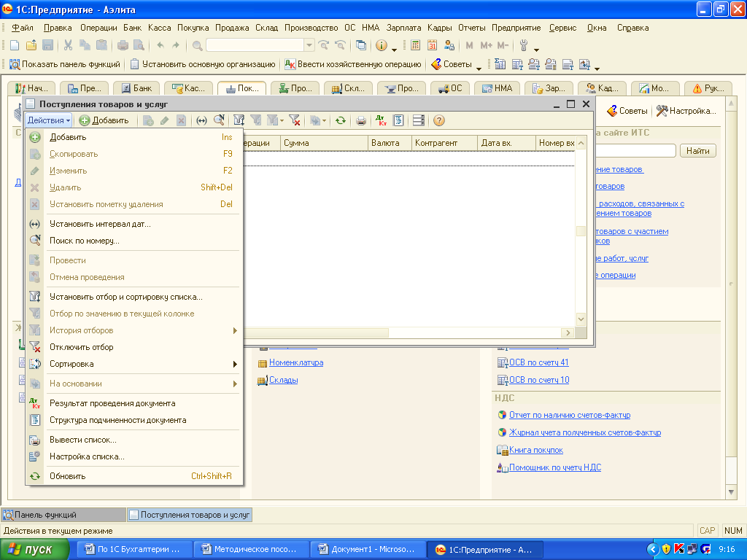Click the Print icon in main toolbar
The image size is (747, 560).
point(123,45)
